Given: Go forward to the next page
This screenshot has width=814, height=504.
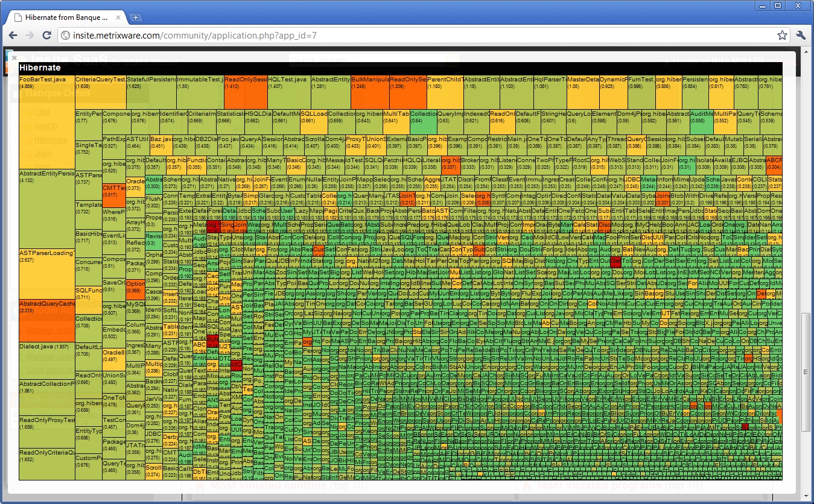Looking at the screenshot, I should 29,36.
